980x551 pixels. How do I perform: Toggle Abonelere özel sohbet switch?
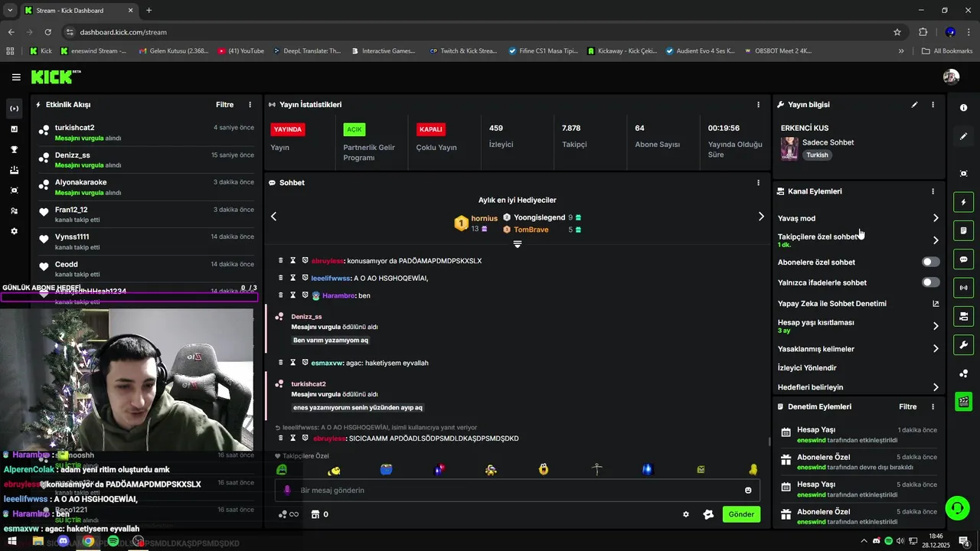(x=930, y=262)
